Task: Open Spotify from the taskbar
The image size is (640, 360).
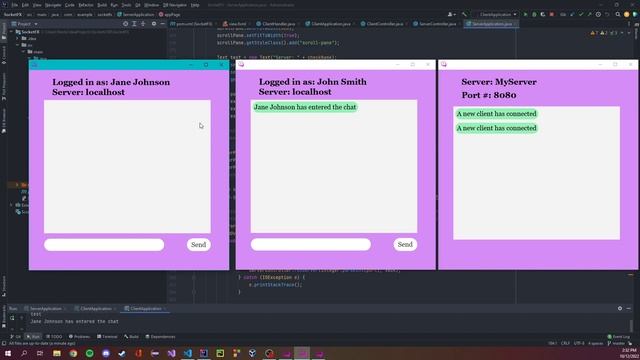Action: pos(89,353)
